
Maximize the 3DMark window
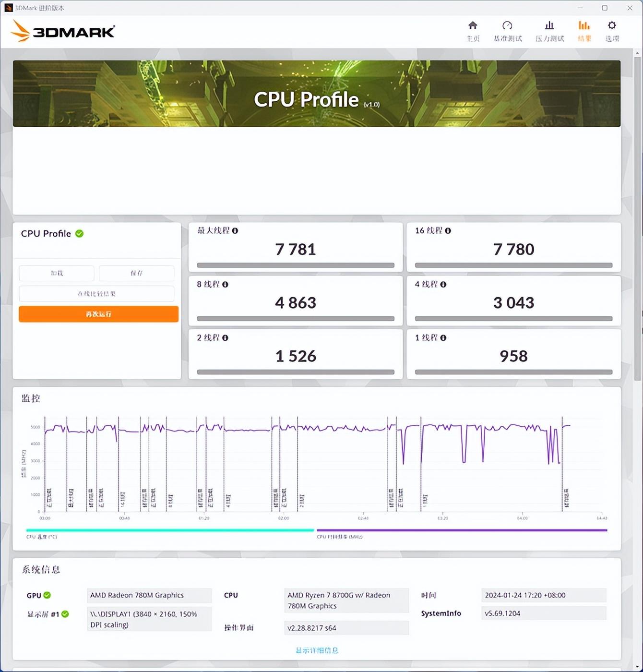[x=605, y=8]
